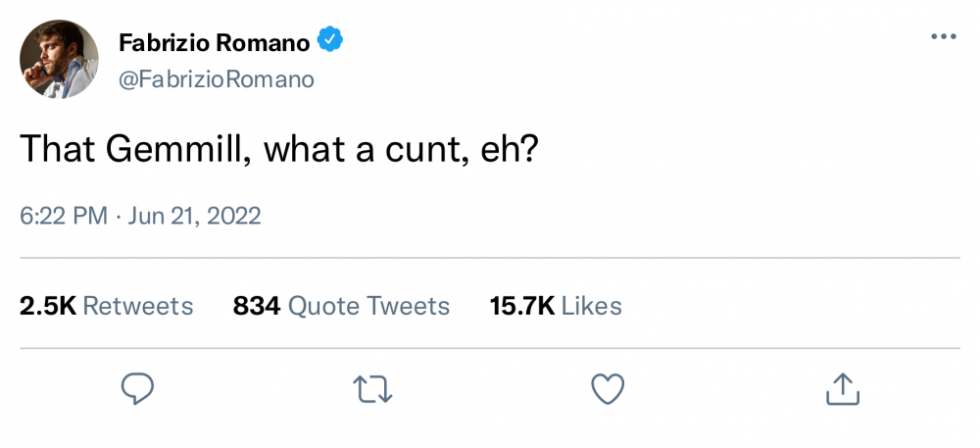Open the share tweet icon
This screenshot has height=448, width=980.
coord(843,388)
